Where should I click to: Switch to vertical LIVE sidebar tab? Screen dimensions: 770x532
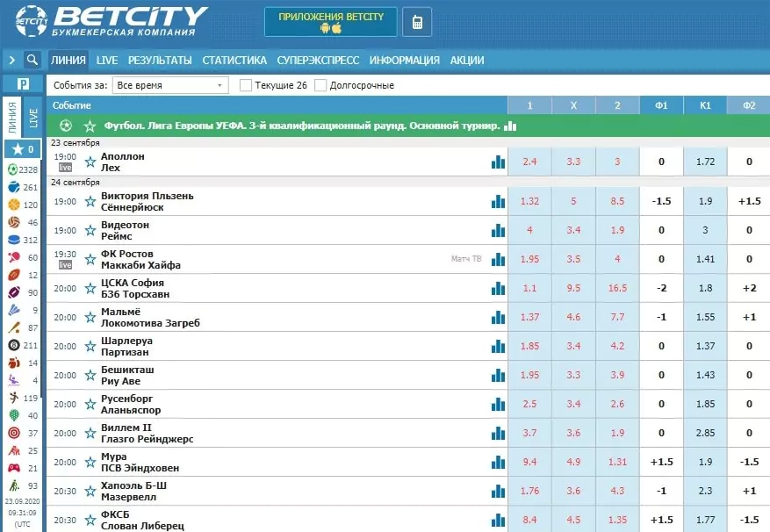(x=33, y=118)
